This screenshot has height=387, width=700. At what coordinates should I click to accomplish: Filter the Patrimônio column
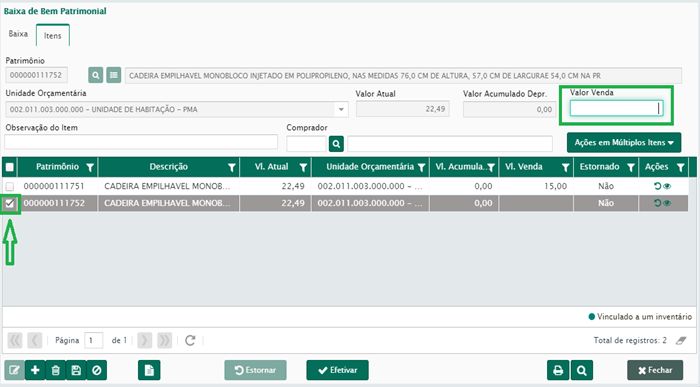coord(90,167)
